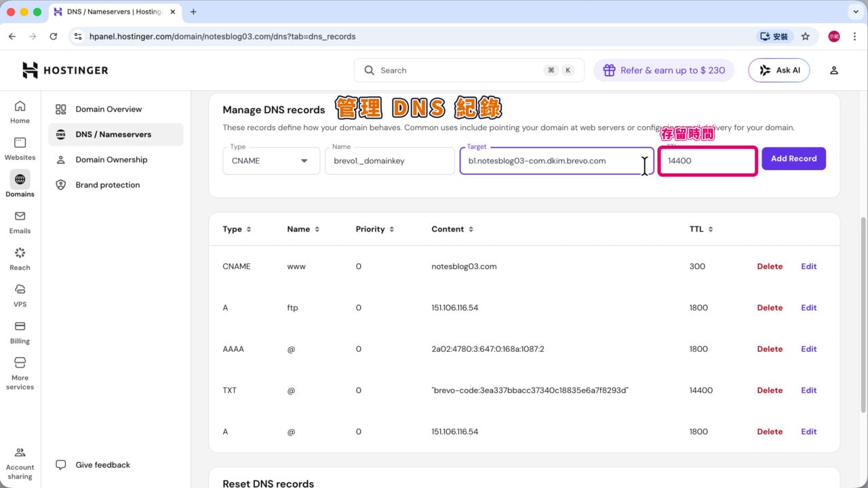Delete the TXT brevo-code record
This screenshot has height=488, width=868.
click(x=770, y=390)
